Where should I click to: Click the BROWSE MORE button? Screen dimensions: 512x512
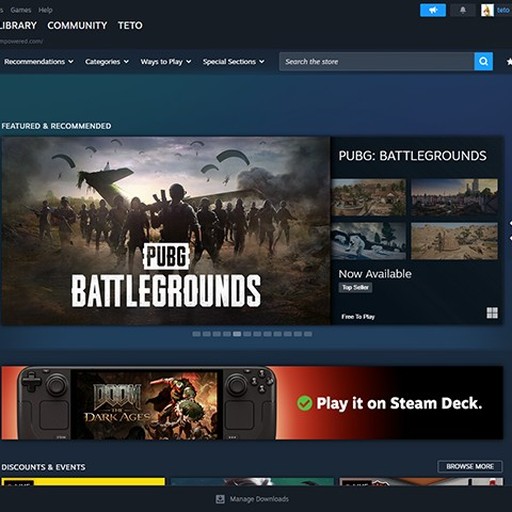pos(470,466)
